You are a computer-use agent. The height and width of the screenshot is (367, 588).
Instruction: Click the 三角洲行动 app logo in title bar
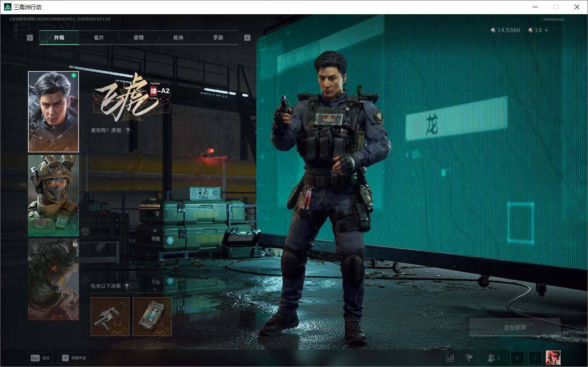click(7, 7)
